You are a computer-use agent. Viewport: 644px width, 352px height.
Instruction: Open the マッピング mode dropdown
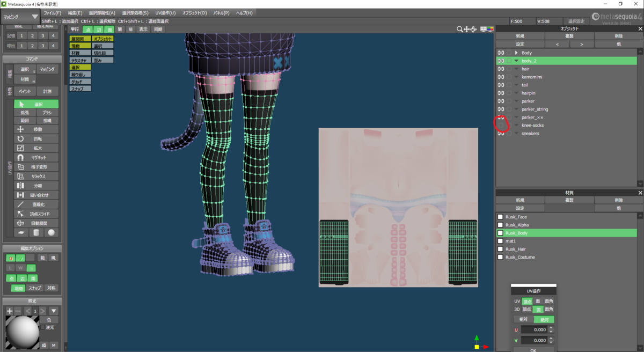[20, 17]
